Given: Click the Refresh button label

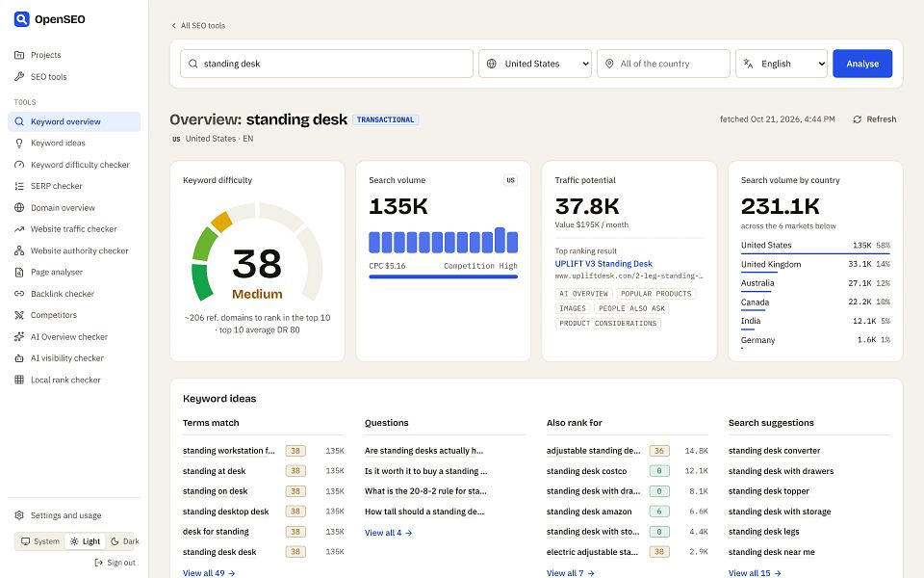Looking at the screenshot, I should click(x=881, y=119).
